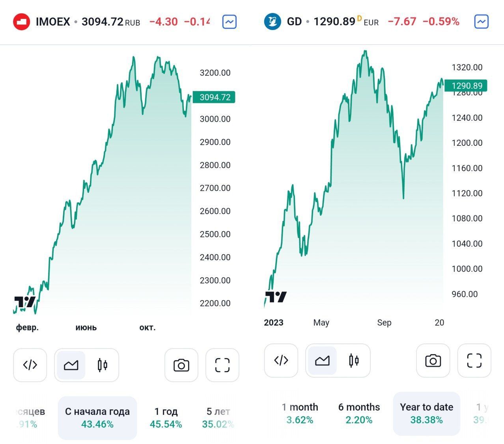Click the GD symbol logo icon
The width and height of the screenshot is (504, 444).
[273, 21]
